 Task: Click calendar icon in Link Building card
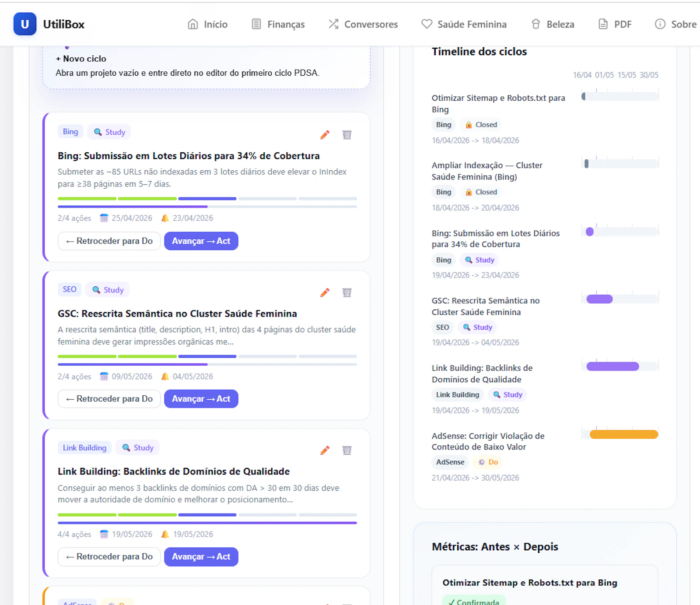click(x=104, y=534)
